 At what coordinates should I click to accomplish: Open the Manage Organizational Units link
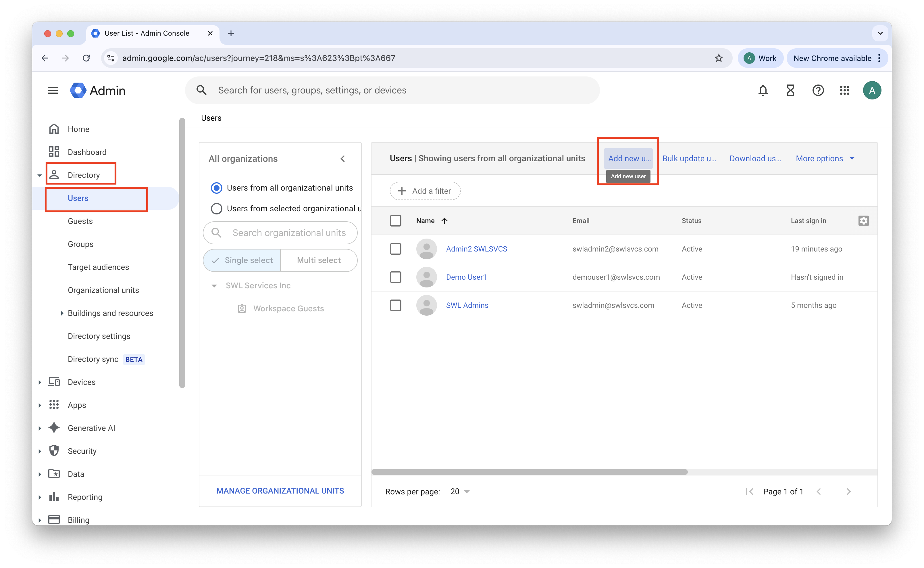[280, 491]
